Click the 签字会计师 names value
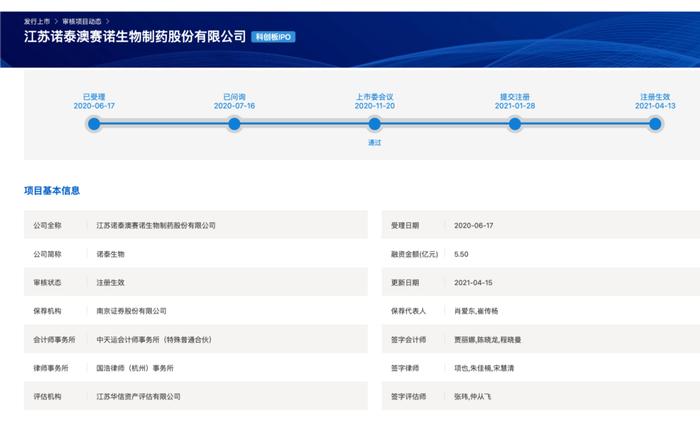 coord(488,340)
